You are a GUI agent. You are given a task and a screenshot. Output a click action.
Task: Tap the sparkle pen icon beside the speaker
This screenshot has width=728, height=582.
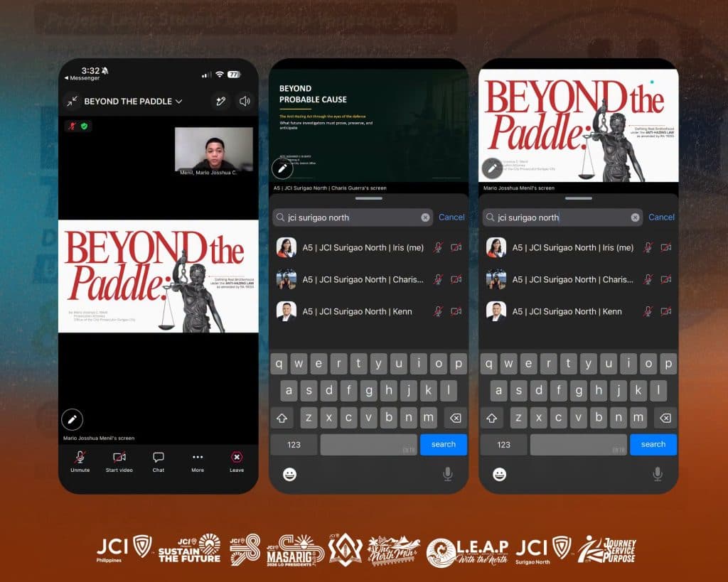(220, 101)
